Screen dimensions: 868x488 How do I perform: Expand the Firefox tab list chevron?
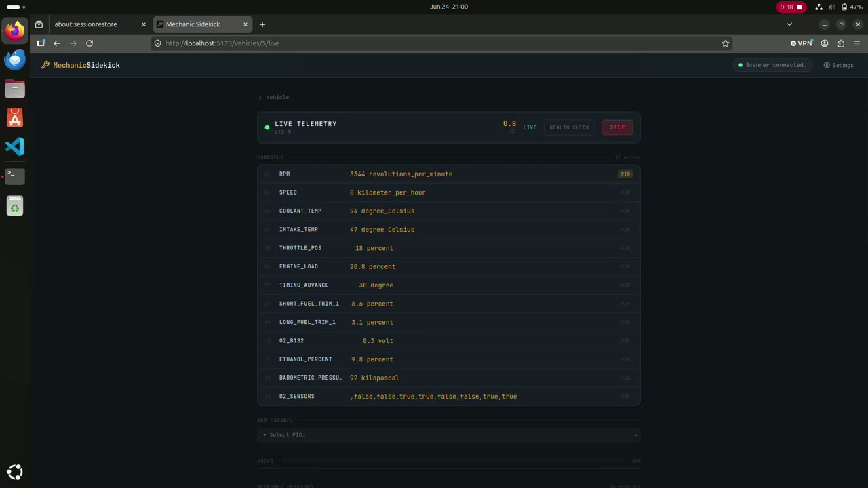pyautogui.click(x=789, y=24)
